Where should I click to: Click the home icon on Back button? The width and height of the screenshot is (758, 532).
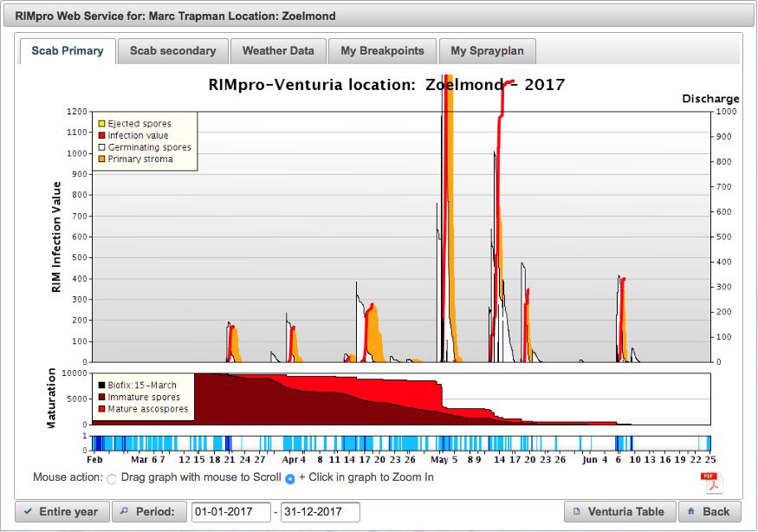[691, 510]
